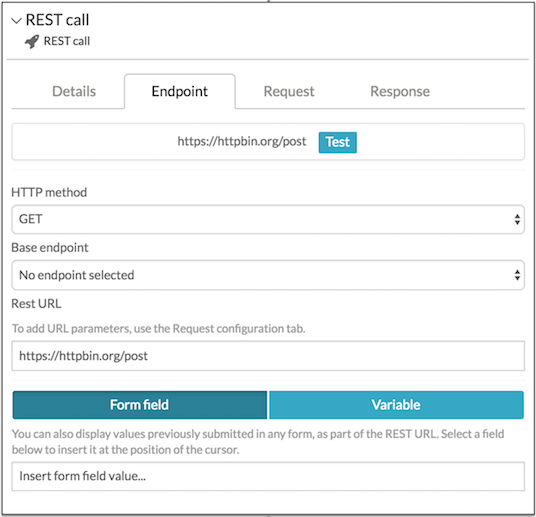The width and height of the screenshot is (536, 517).
Task: Toggle to the Form field option
Action: (140, 405)
